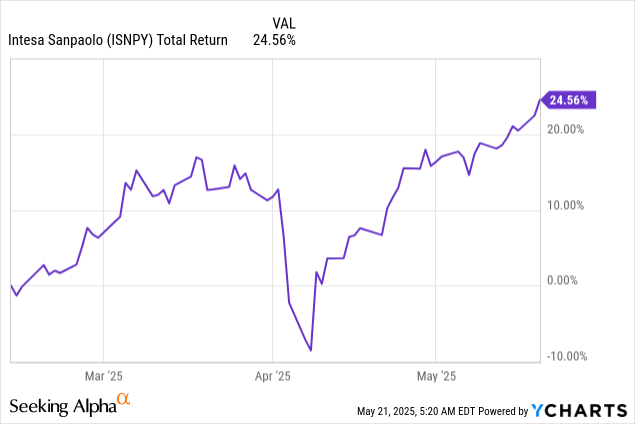Screen dimensions: 635x424
Task: Click the 0.00% y-axis label
Action: (x=569, y=281)
